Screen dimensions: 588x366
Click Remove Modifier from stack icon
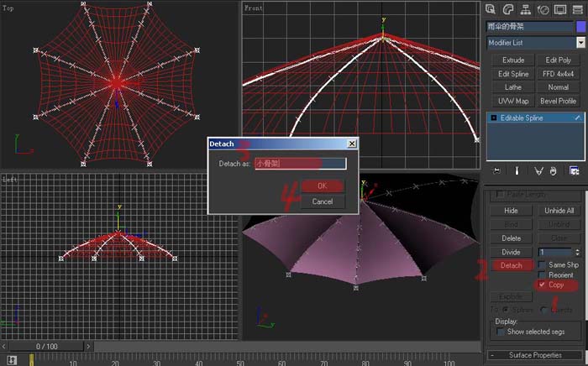(553, 171)
